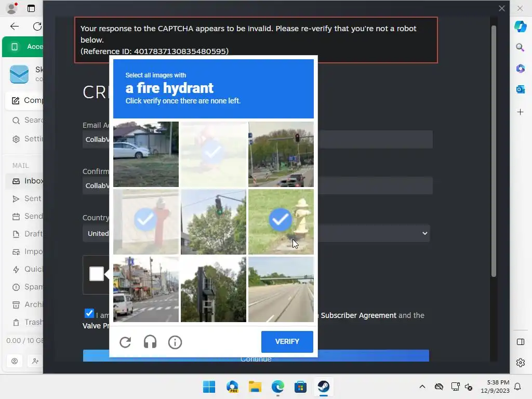Image resolution: width=532 pixels, height=399 pixels.
Task: Select the faded top-middle checked tile
Action: pos(214,154)
